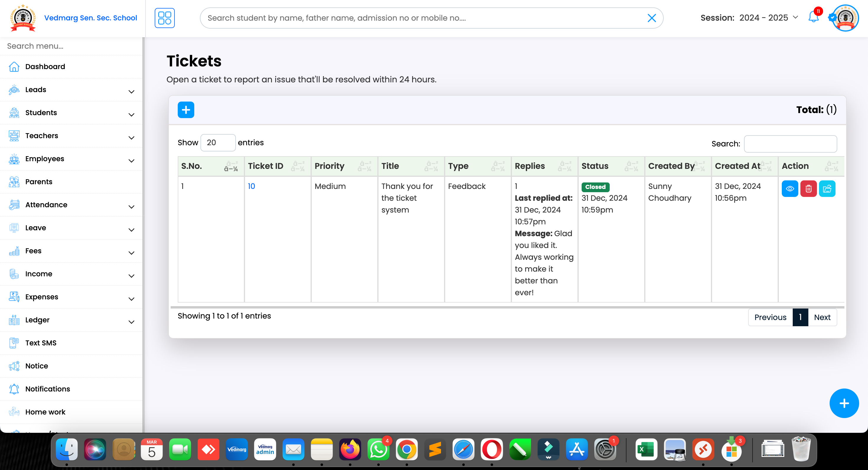Click the table Search input field
Viewport: 868px width, 470px height.
click(x=790, y=144)
